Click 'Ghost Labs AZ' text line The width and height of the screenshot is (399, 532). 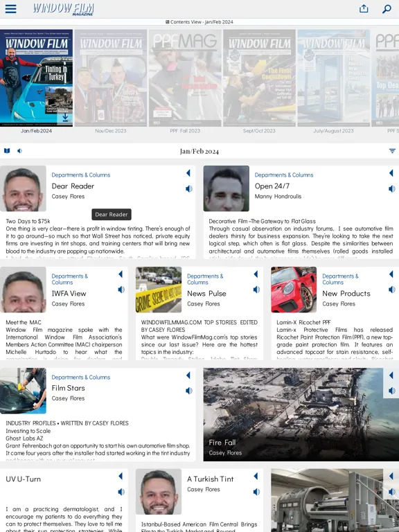24,438
